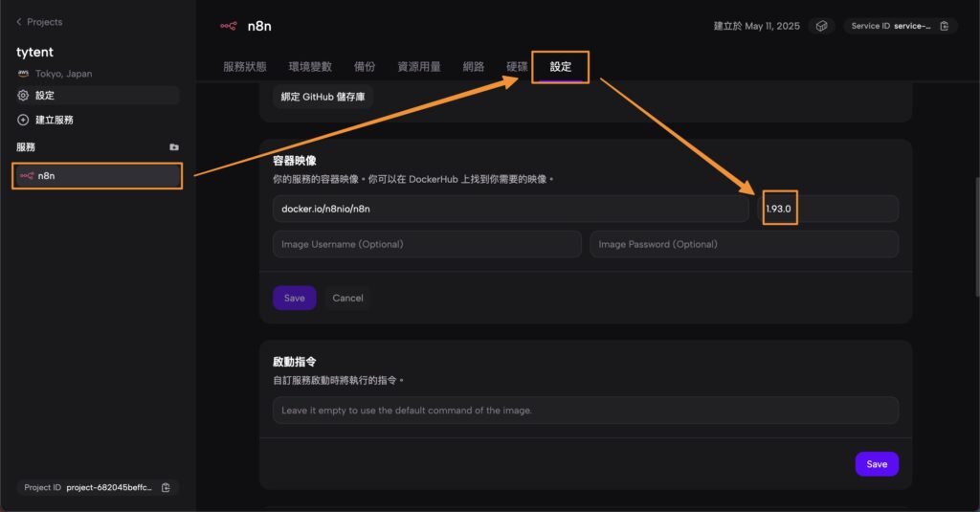This screenshot has width=980, height=512.
Task: Click the n8n logo icon in header
Action: click(x=228, y=26)
